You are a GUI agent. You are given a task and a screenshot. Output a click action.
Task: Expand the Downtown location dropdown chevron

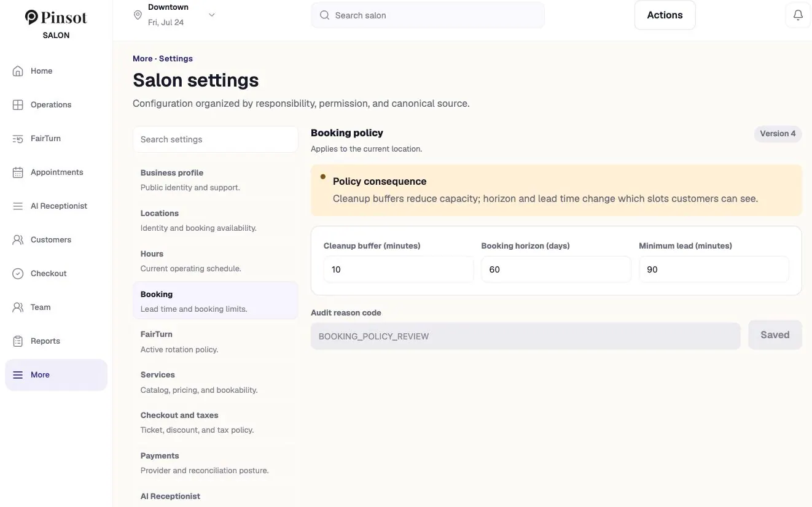point(212,15)
